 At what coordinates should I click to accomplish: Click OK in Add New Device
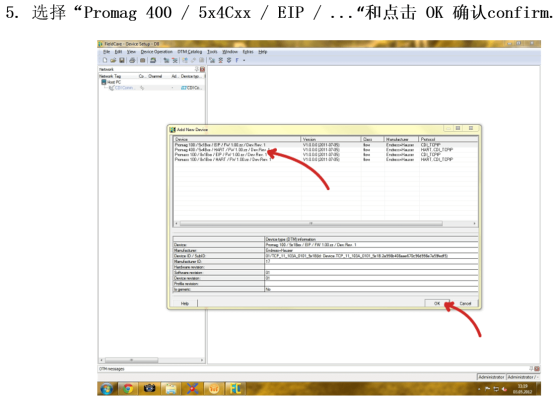click(437, 303)
